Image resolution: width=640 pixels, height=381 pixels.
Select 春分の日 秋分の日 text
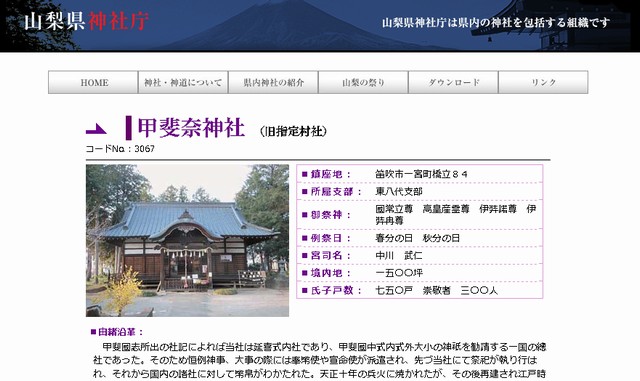click(x=418, y=238)
